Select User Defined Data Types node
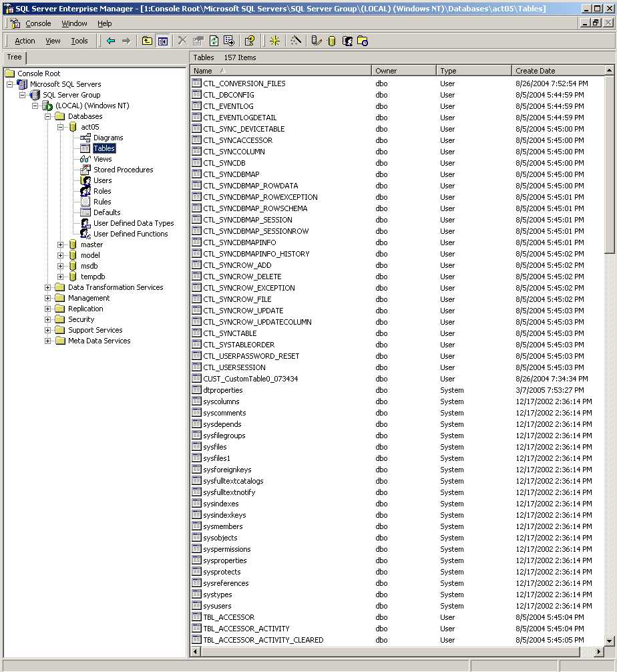This screenshot has width=617, height=672. [x=134, y=223]
